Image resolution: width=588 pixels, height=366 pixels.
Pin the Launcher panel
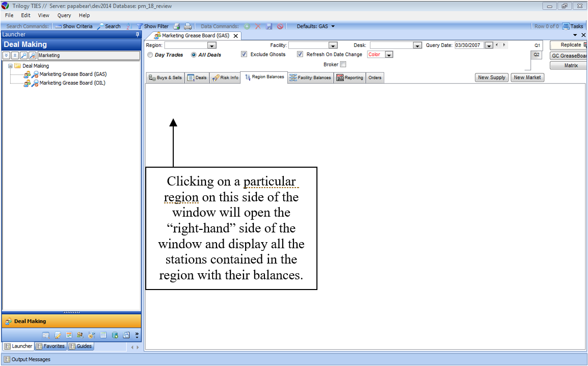(137, 35)
